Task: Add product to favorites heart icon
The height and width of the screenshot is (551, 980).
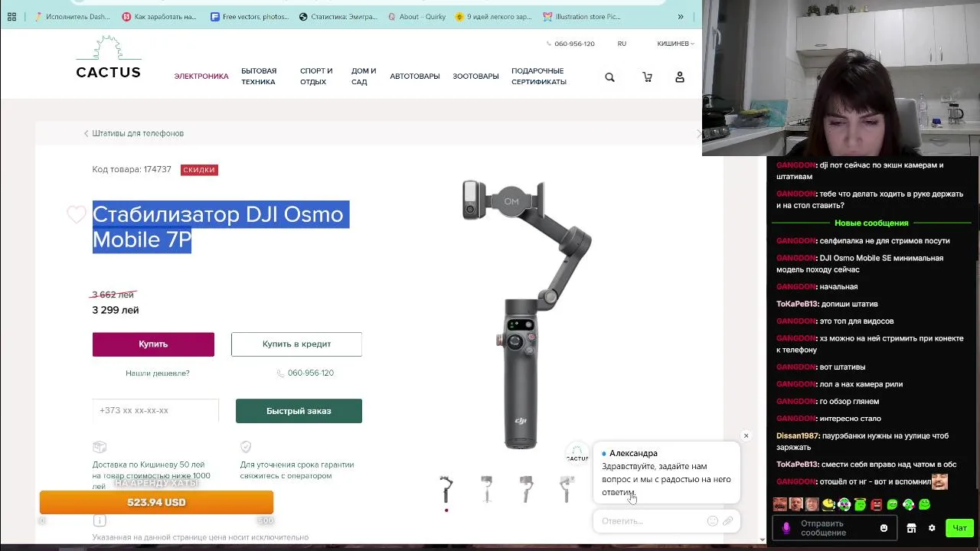Action: (76, 215)
